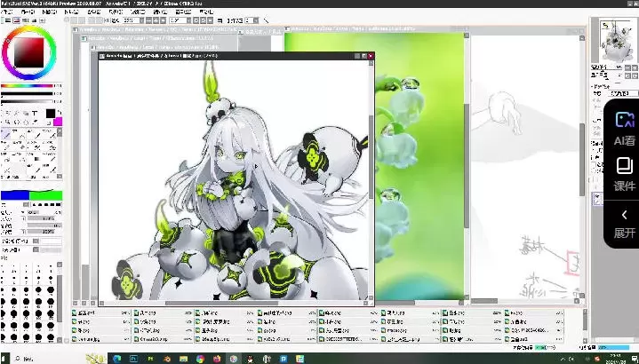This screenshot has width=639, height=364.
Task: Select the sharpest brush edge shape
Action: [x=58, y=205]
